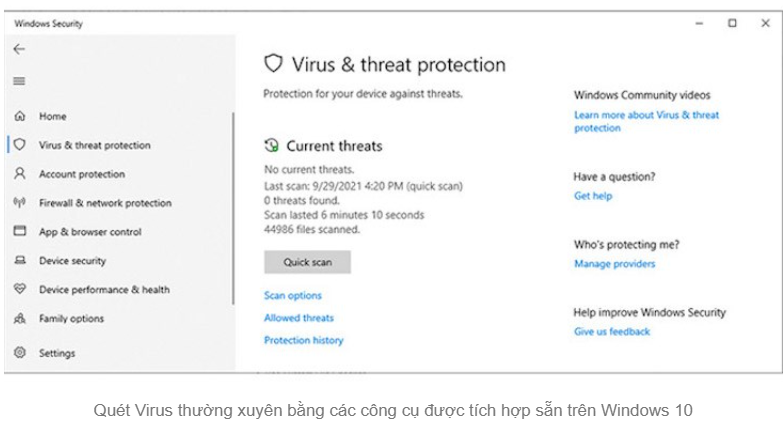Image resolution: width=784 pixels, height=434 pixels.
Task: Click the Device security laptop icon
Action: tap(19, 261)
